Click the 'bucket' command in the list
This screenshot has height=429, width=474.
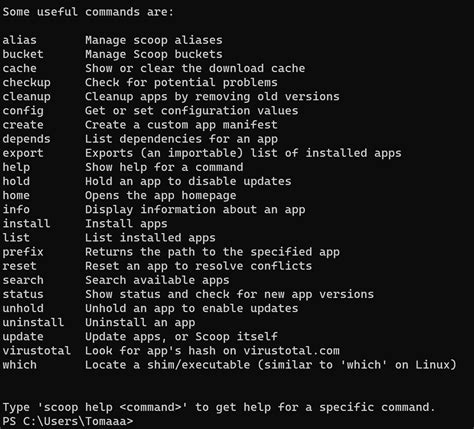(x=23, y=54)
